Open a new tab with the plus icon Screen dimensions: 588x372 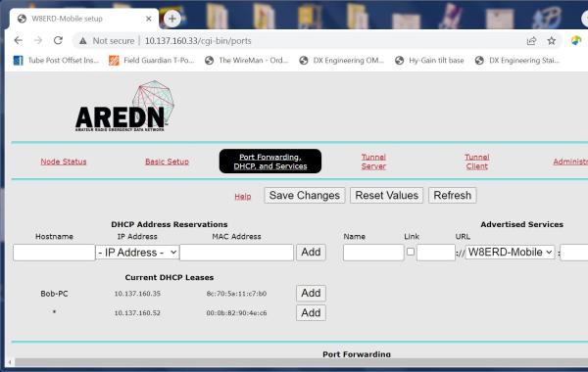(x=172, y=19)
